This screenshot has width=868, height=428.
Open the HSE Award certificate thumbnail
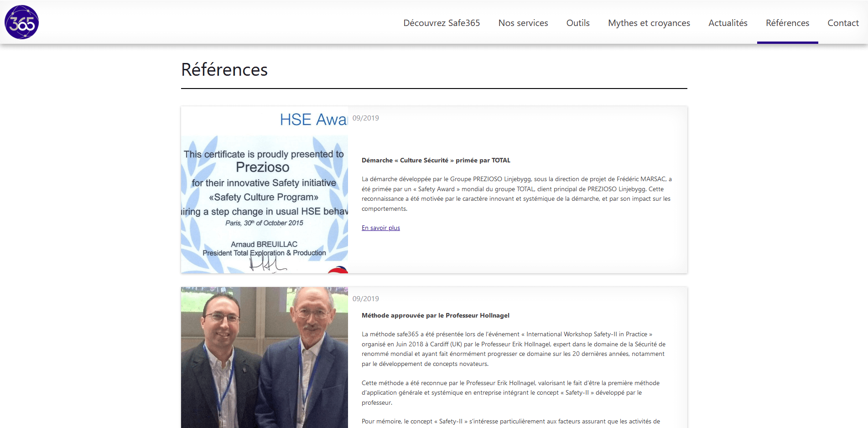[x=265, y=190]
